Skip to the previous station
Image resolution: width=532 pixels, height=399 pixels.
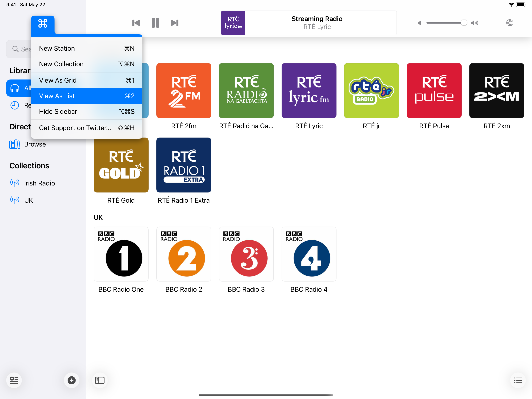point(136,23)
